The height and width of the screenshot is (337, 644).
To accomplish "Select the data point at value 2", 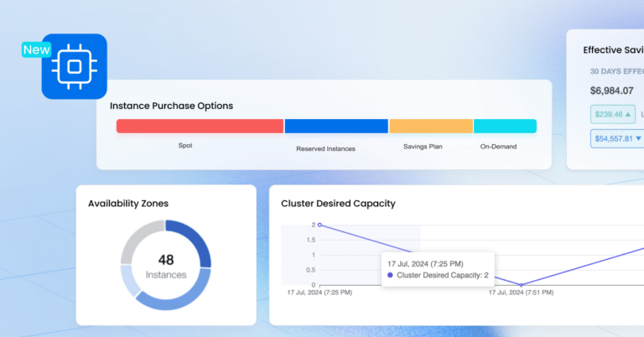I will (x=319, y=225).
